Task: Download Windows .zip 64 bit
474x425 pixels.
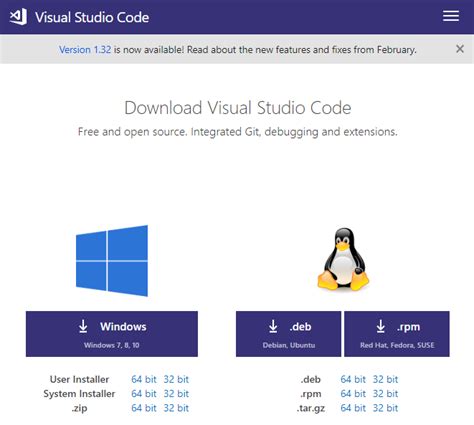Action: point(144,408)
